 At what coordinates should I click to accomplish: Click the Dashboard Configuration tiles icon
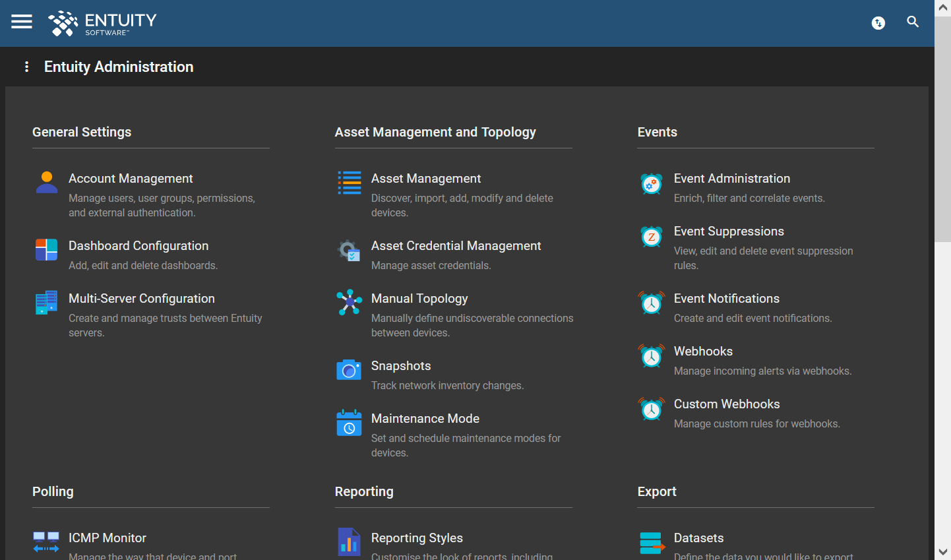(47, 250)
